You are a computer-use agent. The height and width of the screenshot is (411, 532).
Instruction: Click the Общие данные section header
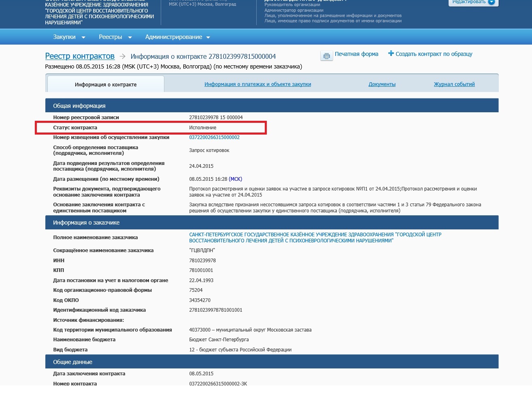(x=272, y=362)
